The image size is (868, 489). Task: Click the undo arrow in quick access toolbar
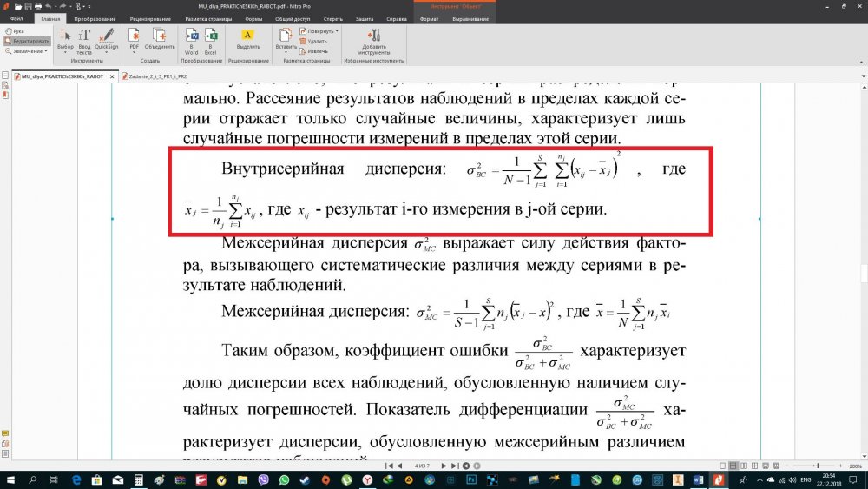pyautogui.click(x=49, y=7)
